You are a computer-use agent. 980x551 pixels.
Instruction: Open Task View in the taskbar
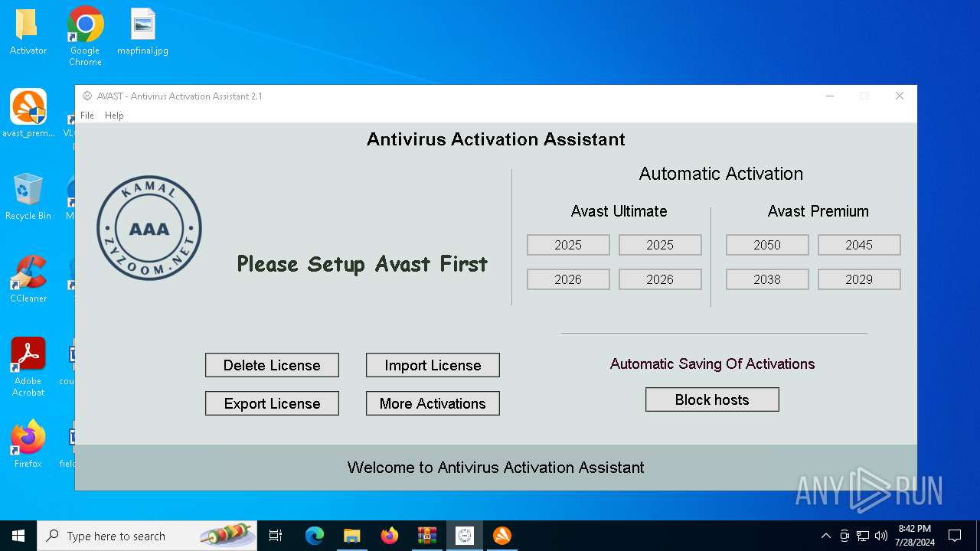[276, 536]
